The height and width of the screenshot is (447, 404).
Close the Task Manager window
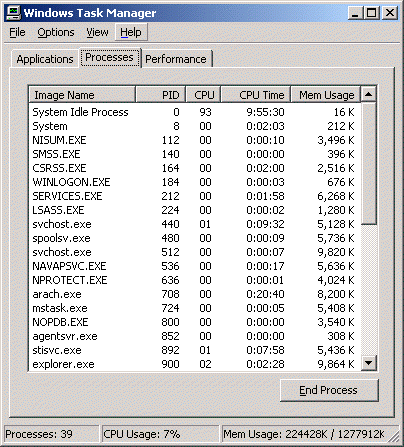[389, 13]
